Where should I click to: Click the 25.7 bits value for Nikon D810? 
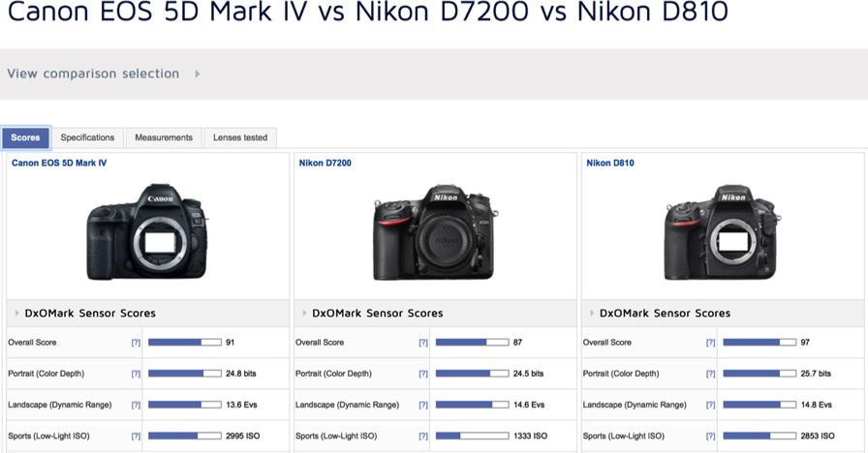(x=816, y=374)
